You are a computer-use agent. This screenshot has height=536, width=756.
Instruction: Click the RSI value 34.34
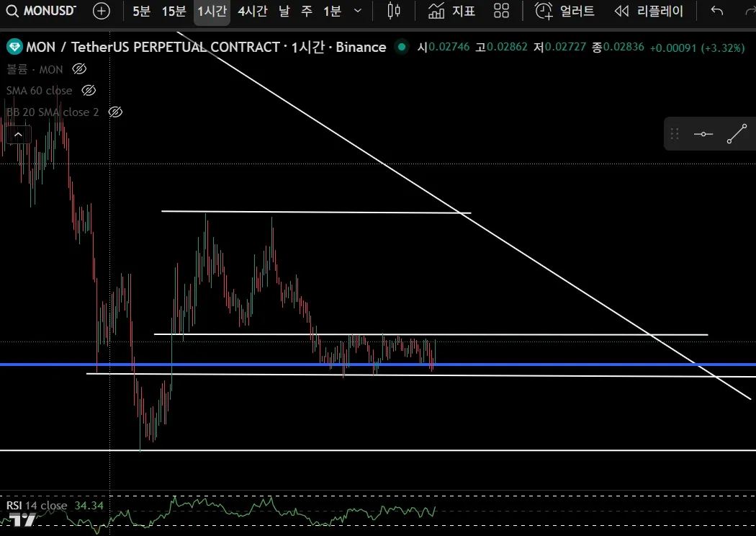click(89, 506)
